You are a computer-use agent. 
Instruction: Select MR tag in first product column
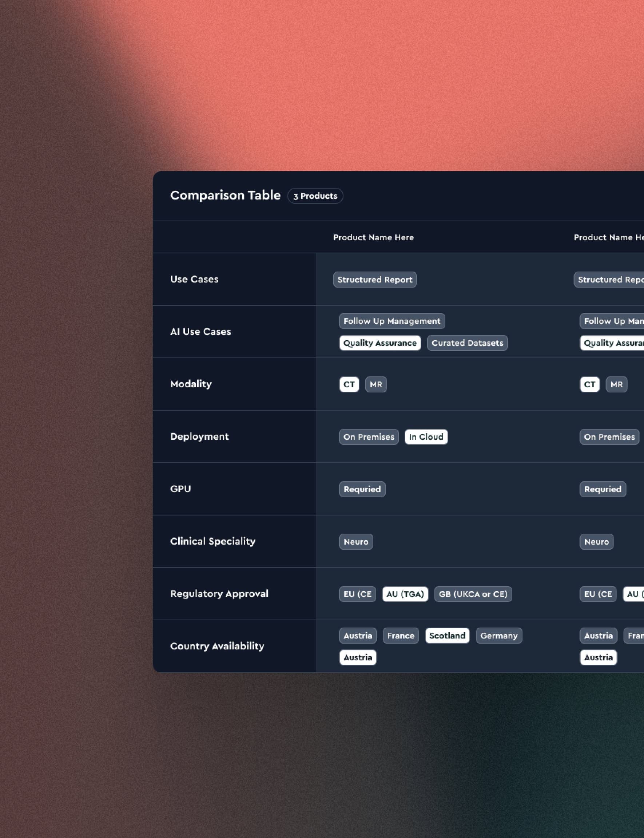click(376, 384)
